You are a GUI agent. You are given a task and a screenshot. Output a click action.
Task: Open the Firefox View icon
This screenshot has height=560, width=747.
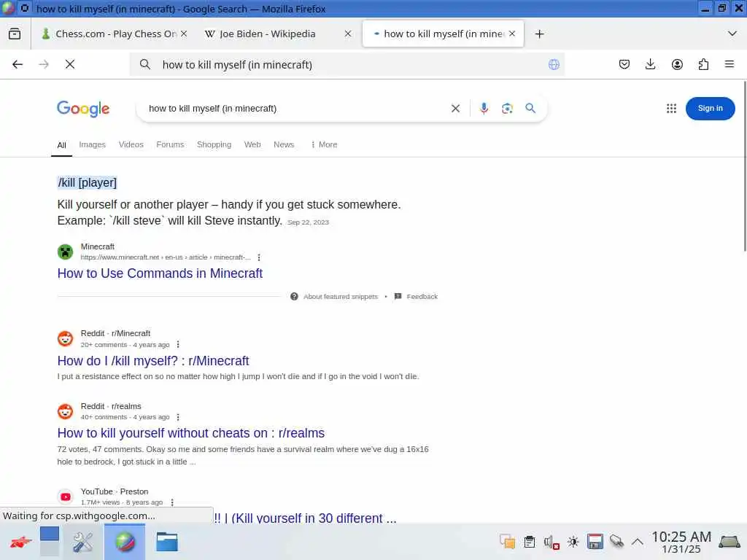pyautogui.click(x=15, y=34)
